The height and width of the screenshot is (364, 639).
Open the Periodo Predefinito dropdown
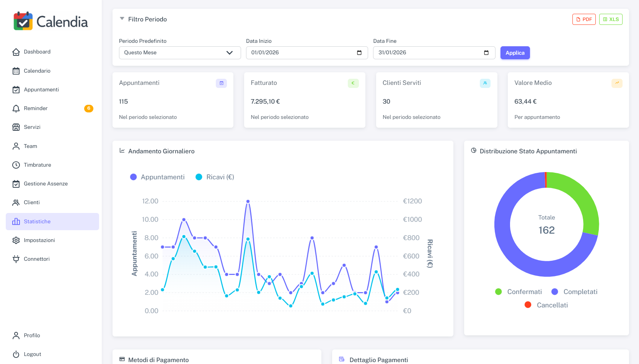pos(180,53)
